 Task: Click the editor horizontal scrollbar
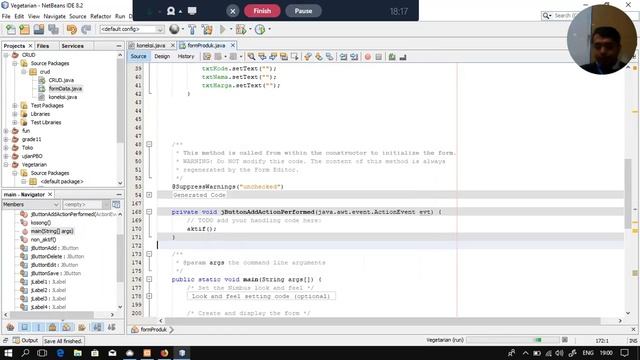[382, 321]
